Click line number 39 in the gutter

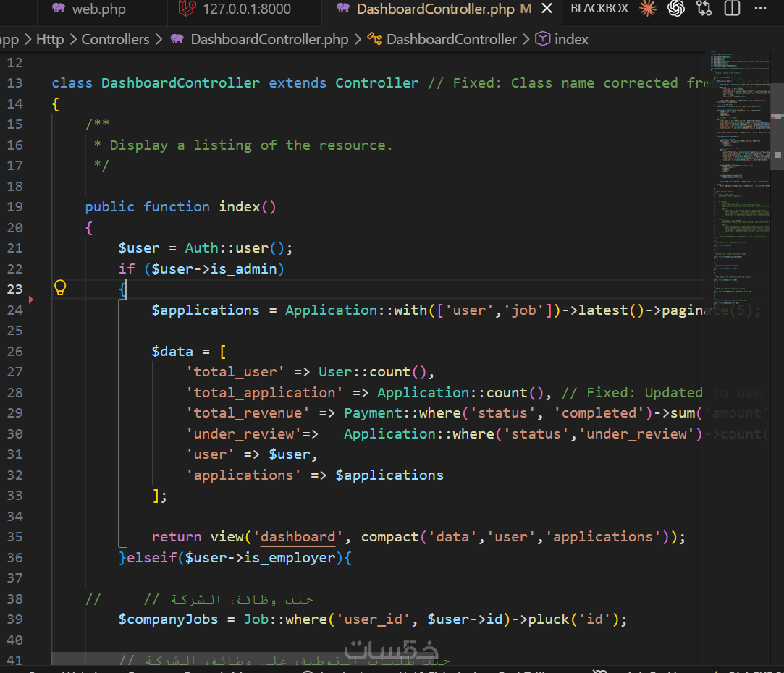14,619
